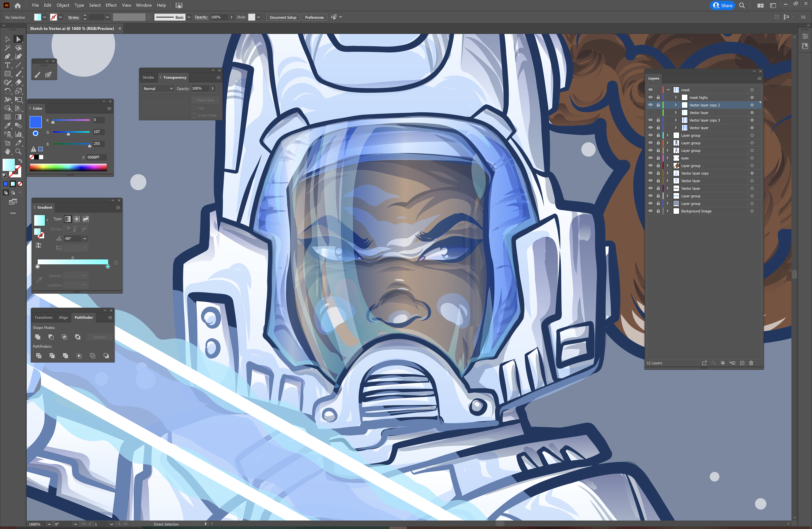Open the gradient angle dropdown
The width and height of the screenshot is (812, 529).
coord(85,238)
